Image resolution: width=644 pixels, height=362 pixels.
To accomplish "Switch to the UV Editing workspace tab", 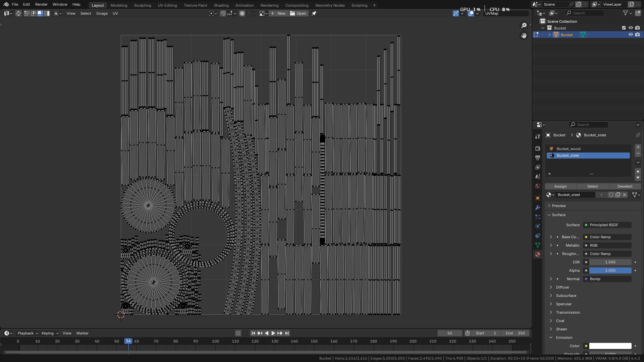I will (167, 5).
